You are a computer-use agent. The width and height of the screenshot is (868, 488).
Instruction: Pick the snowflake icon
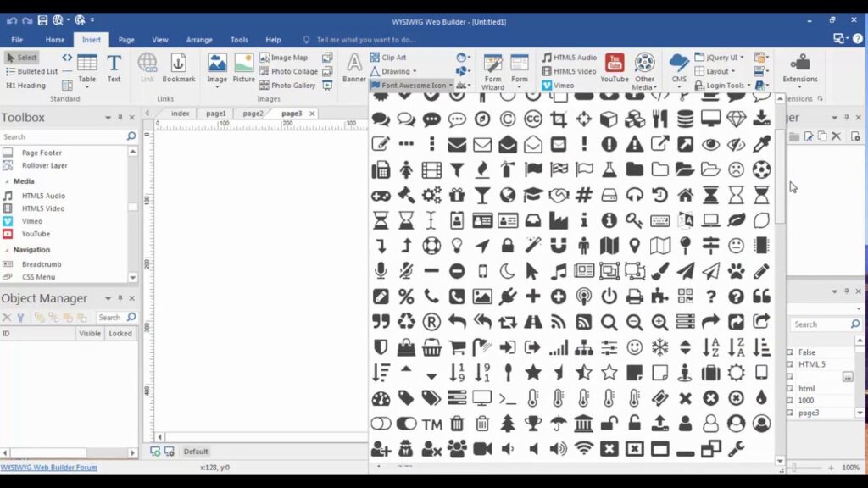coord(659,347)
